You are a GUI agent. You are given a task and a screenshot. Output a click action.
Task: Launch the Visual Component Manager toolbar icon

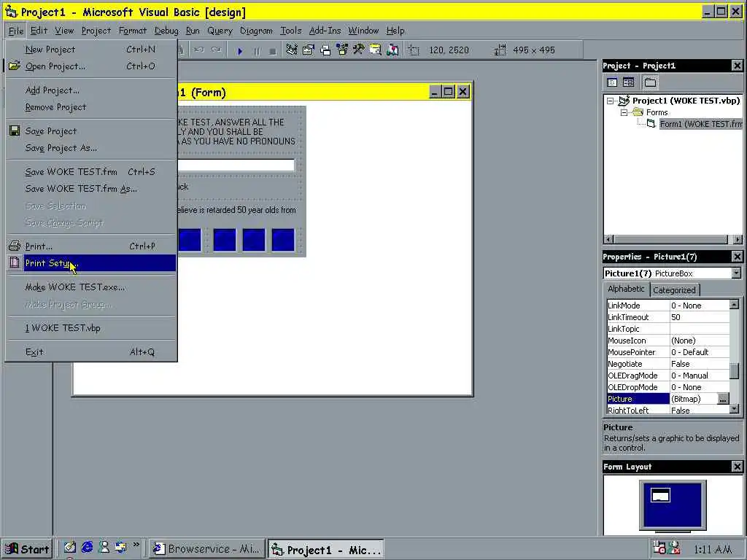tap(392, 50)
